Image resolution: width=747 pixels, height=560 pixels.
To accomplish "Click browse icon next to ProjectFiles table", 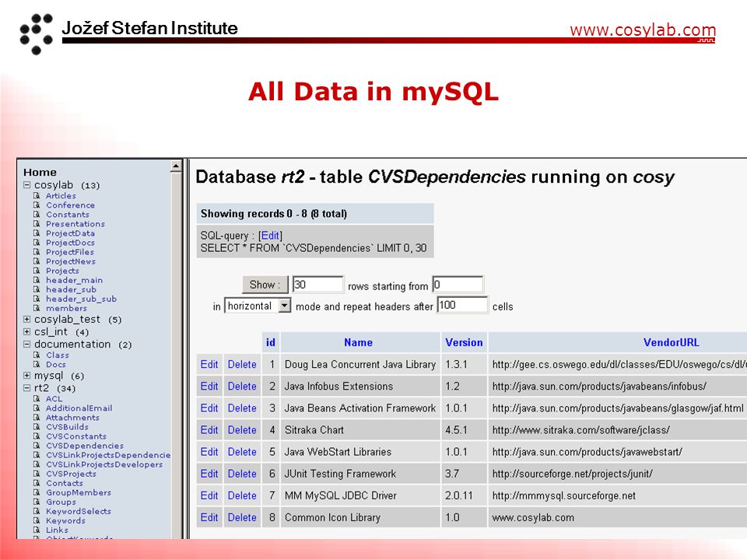I will [37, 252].
